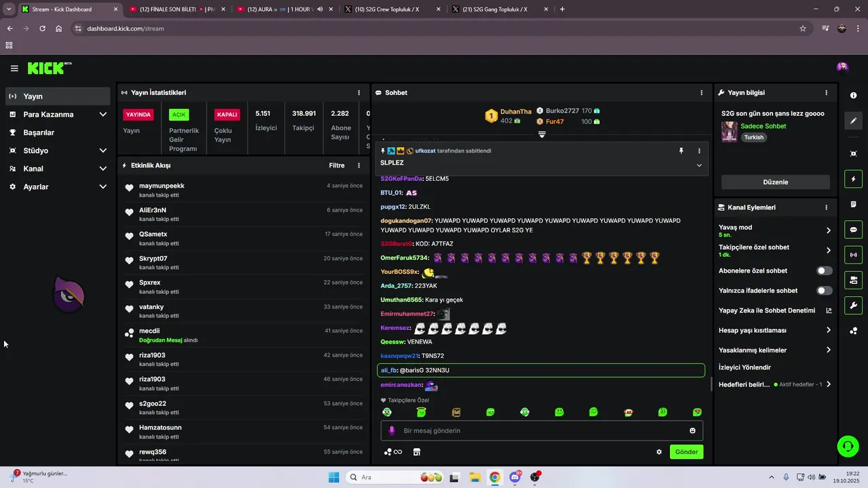868x488 pixels.
Task: Toggle Abonelere özel sohbet switch
Action: coord(824,270)
